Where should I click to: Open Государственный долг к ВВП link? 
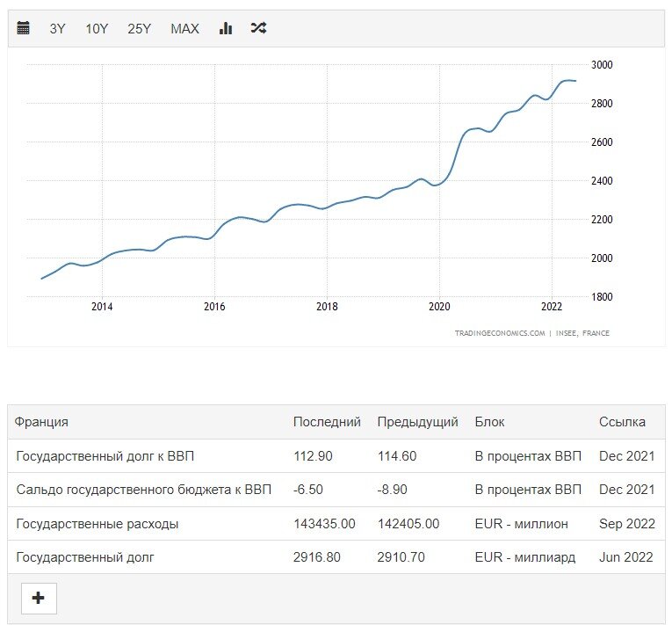point(105,456)
